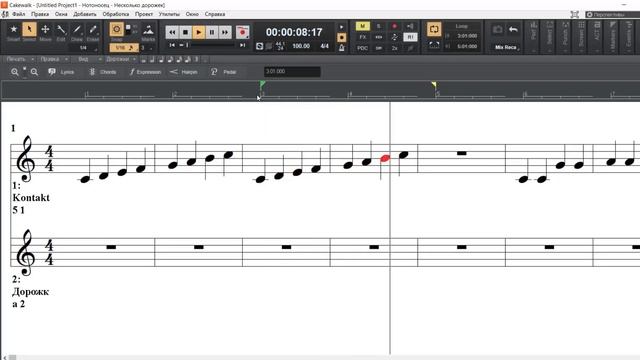Select the Erase tool
Screen dimensions: 640x360
pos(93,29)
